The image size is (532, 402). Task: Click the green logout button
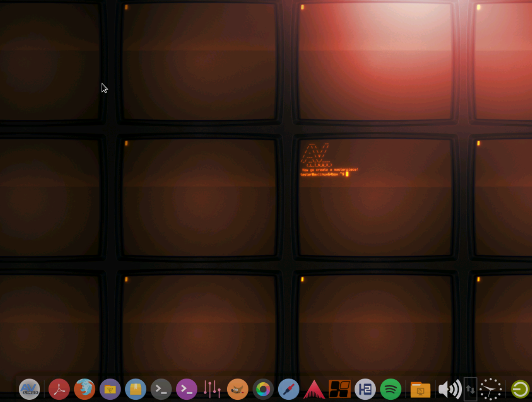pos(520,389)
